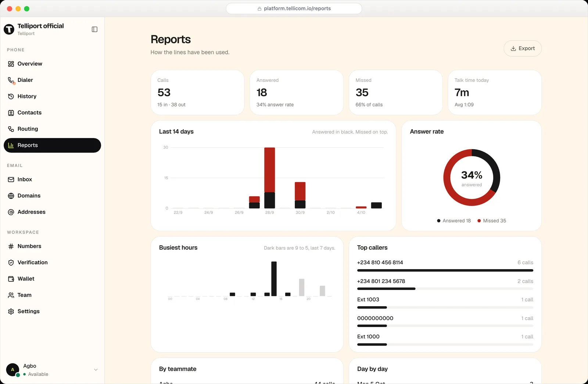The height and width of the screenshot is (384, 588).
Task: Expand the Agbo account chevron
Action: click(x=96, y=370)
